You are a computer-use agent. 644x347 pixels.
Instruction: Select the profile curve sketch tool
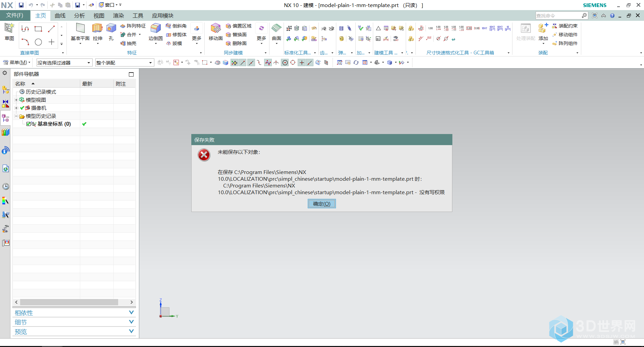[x=25, y=29]
